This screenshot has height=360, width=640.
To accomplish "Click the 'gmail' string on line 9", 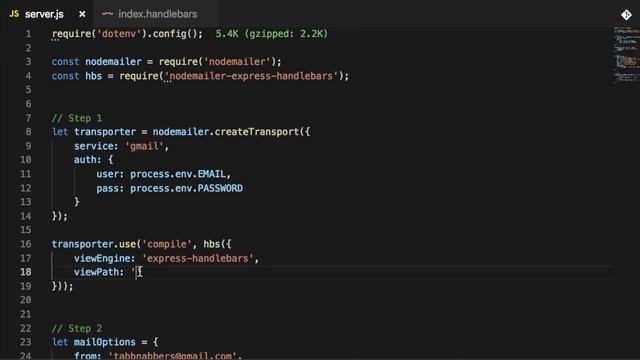I will point(144,146).
